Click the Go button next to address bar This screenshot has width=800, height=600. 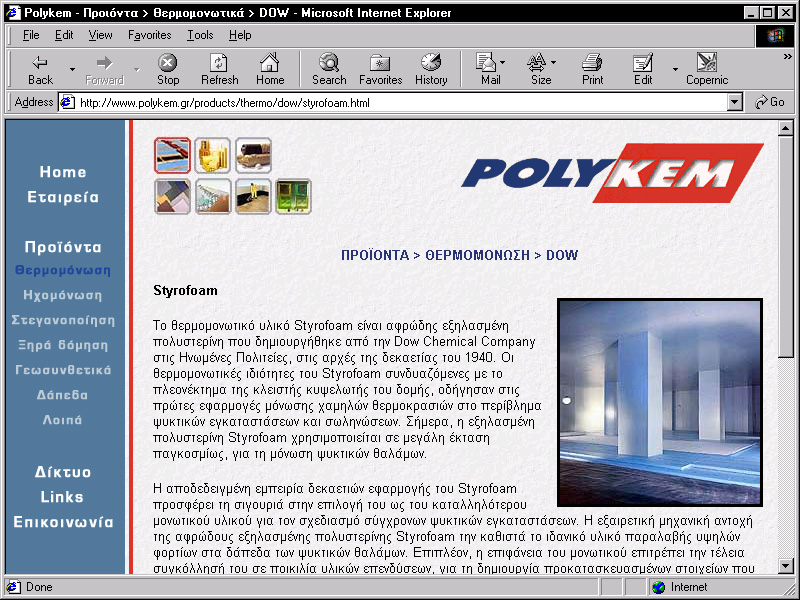[769, 102]
